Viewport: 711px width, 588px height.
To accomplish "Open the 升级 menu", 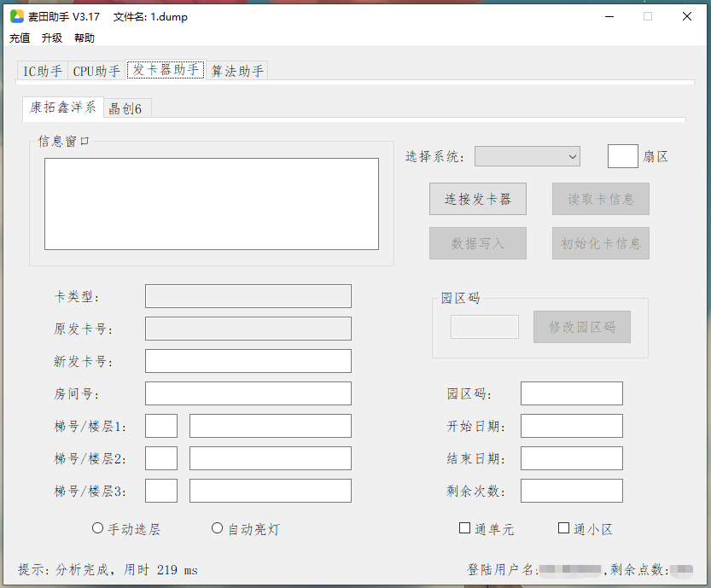I will [x=50, y=38].
